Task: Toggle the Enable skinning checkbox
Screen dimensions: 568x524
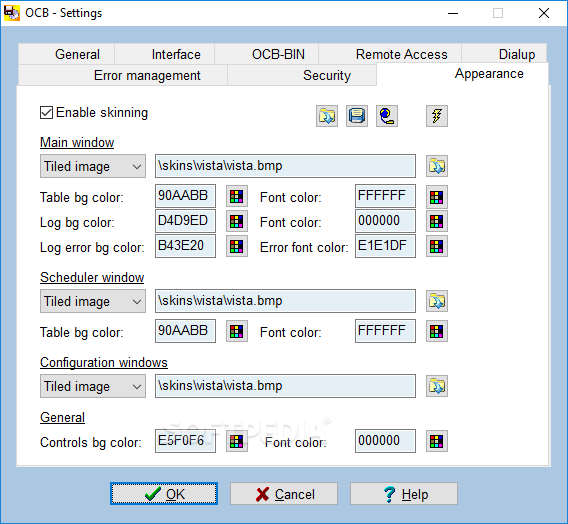Action: [x=46, y=113]
